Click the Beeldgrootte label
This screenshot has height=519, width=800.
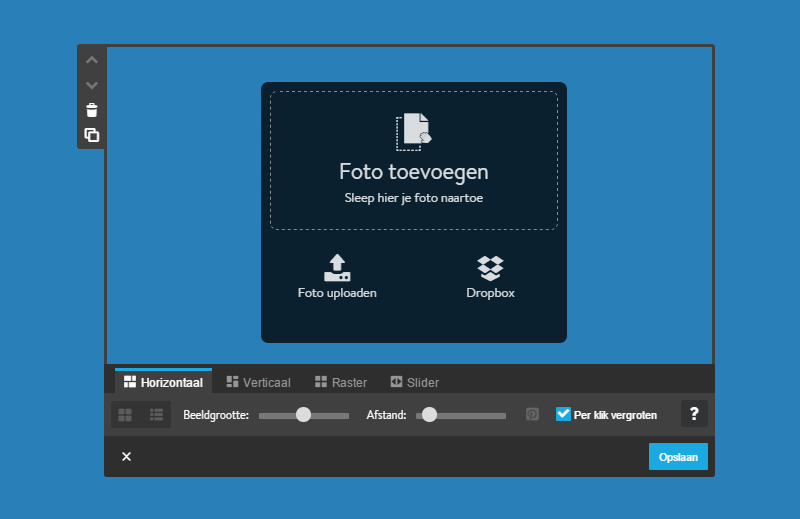(x=216, y=415)
